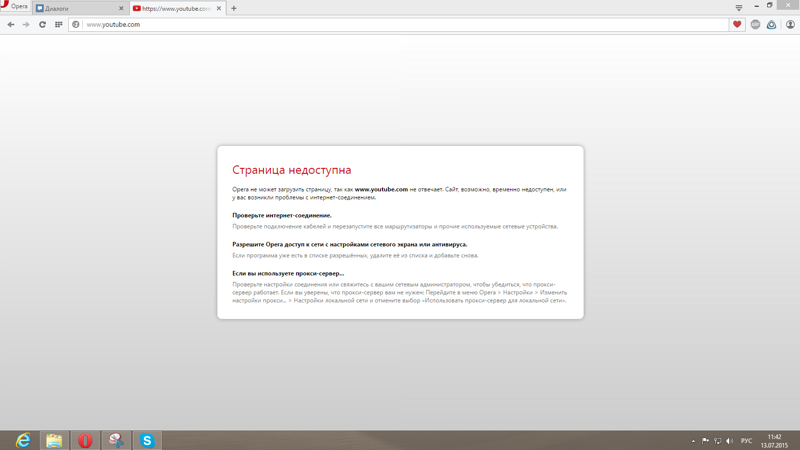Click the text about Проверьте подключение кабелей

395,227
